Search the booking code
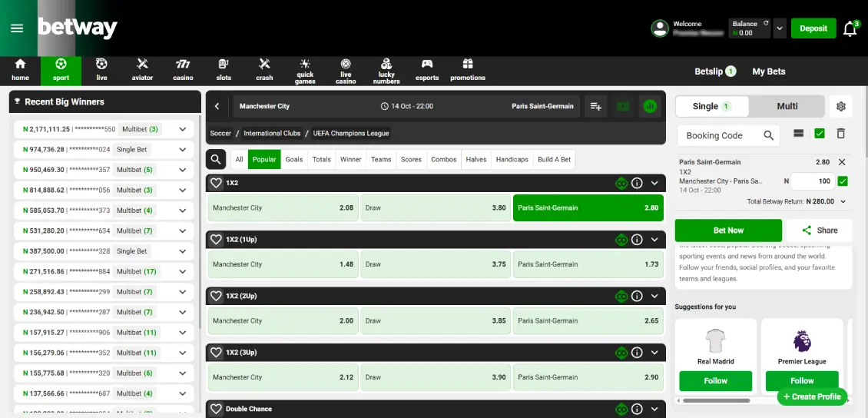Screen dimensions: 868x418 pyautogui.click(x=768, y=135)
